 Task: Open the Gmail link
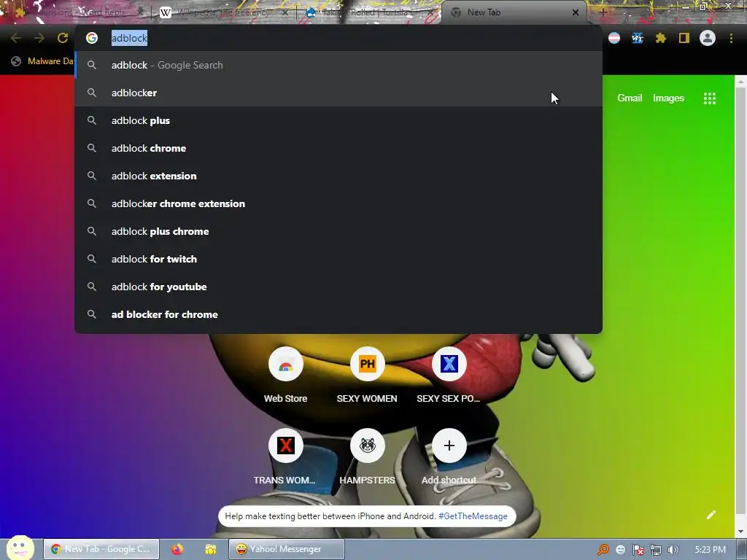pyautogui.click(x=630, y=98)
